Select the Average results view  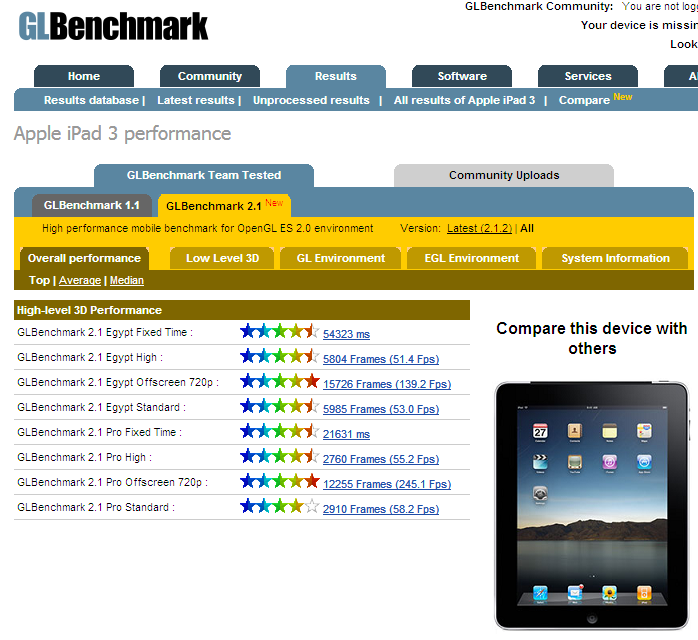[x=80, y=281]
